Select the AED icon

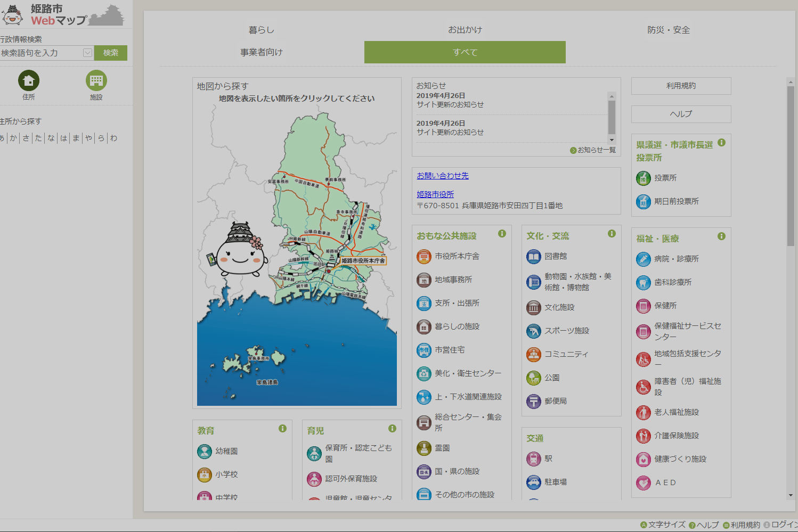[x=644, y=483]
